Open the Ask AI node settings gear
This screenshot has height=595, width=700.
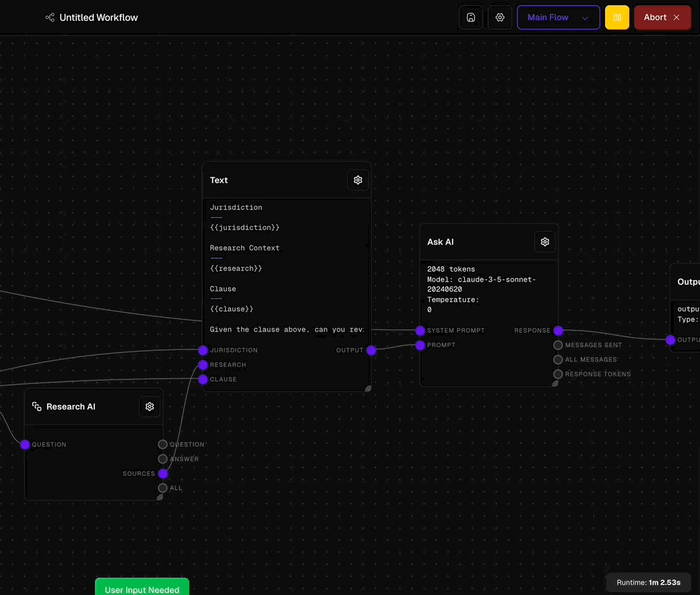pyautogui.click(x=545, y=241)
